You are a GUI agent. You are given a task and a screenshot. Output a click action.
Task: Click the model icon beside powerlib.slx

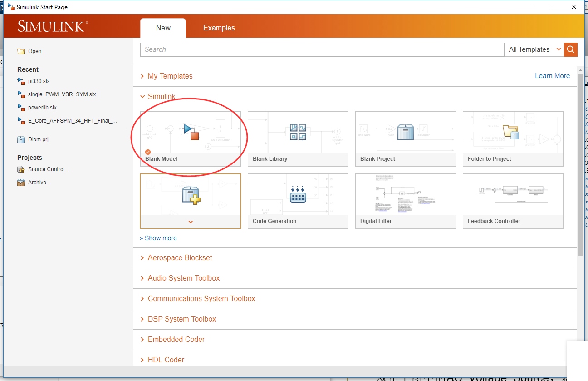pos(21,108)
